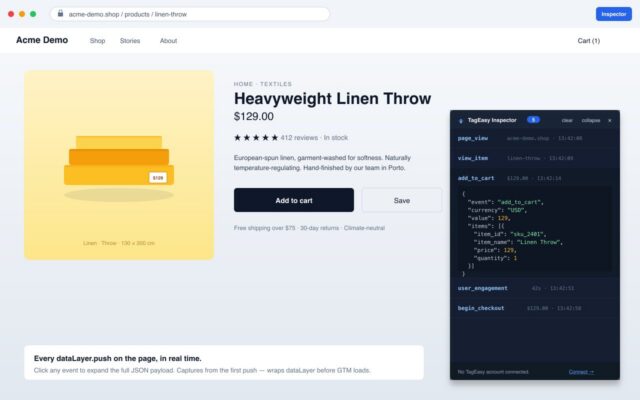This screenshot has width=640, height=400.
Task: Click the red window close dot
Action: click(11, 14)
